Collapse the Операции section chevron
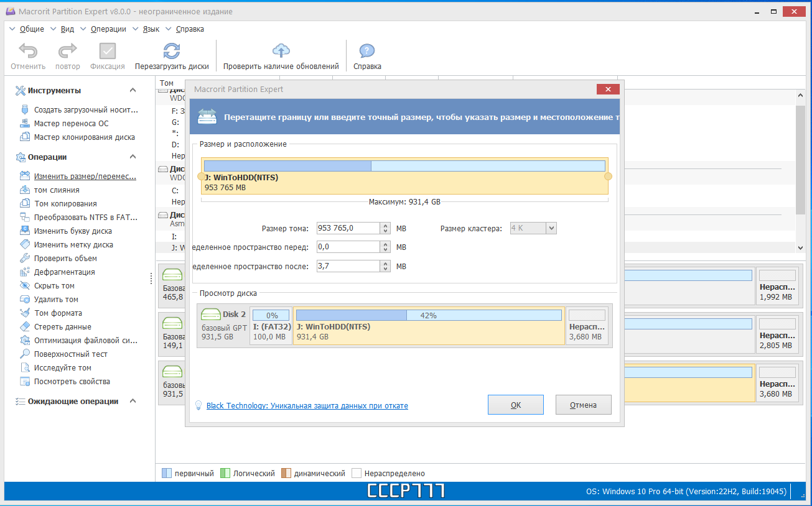Image resolution: width=812 pixels, height=506 pixels. (x=133, y=157)
